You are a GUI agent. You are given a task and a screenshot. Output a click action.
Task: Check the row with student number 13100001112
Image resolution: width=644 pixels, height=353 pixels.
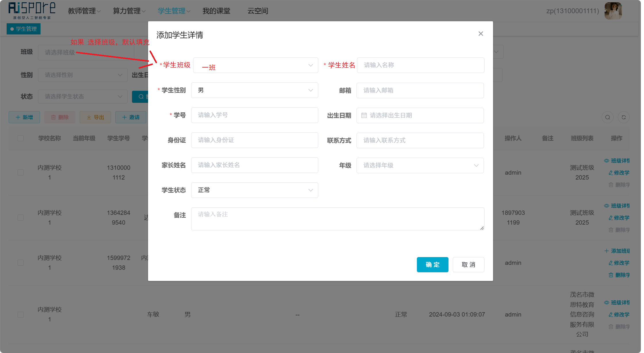21,173
